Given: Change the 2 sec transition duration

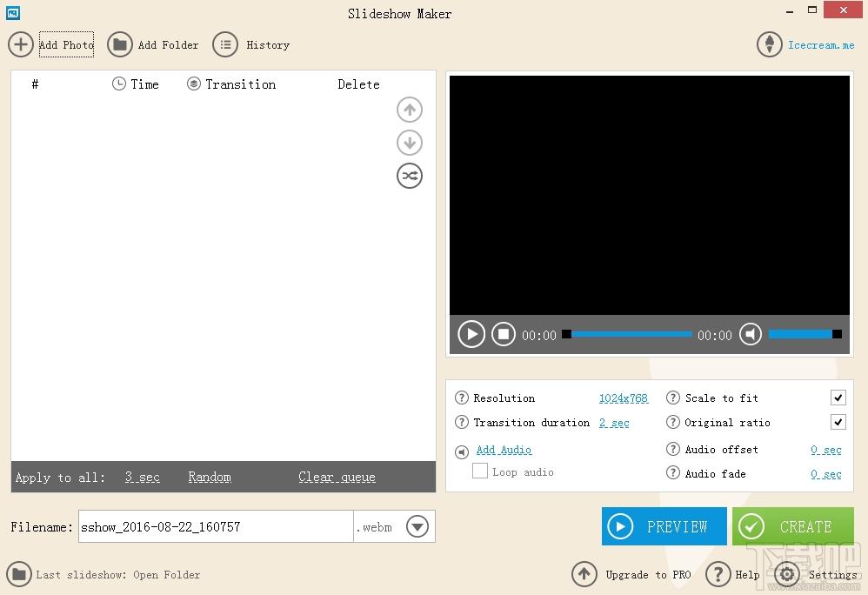Looking at the screenshot, I should [614, 423].
